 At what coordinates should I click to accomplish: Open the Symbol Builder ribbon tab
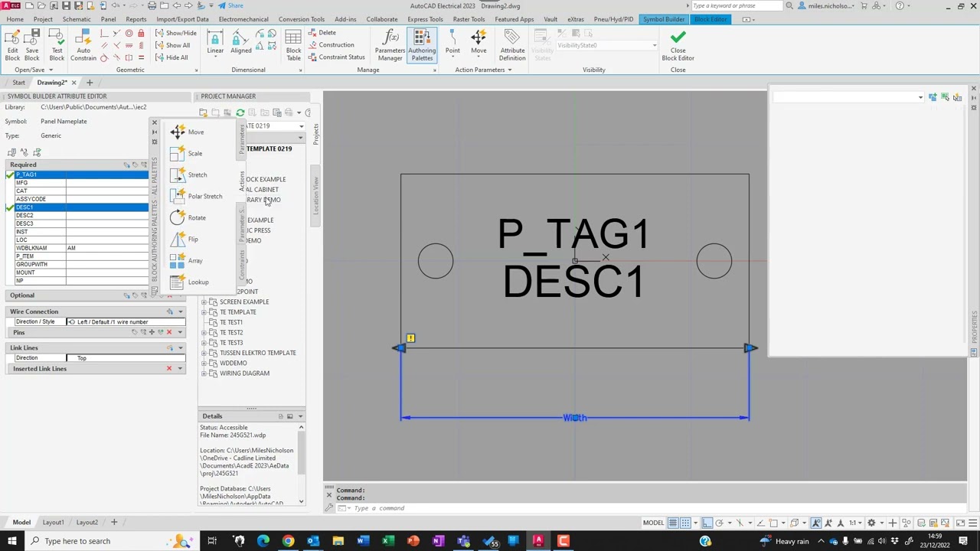[664, 19]
